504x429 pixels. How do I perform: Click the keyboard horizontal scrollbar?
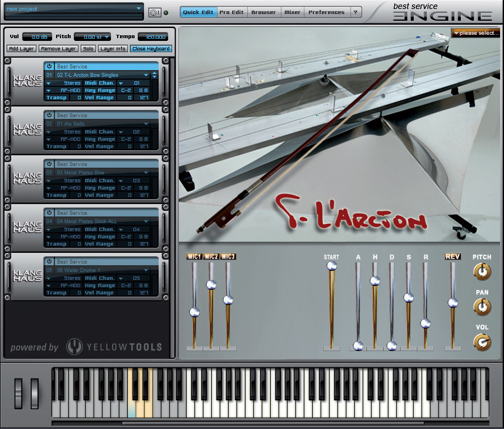coord(272,423)
